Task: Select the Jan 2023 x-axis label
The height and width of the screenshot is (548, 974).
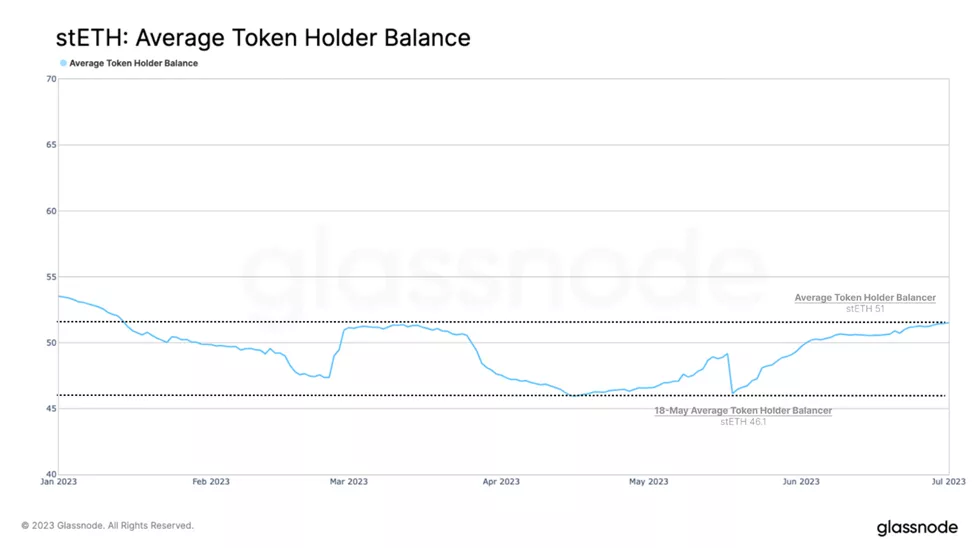Action: [x=59, y=481]
